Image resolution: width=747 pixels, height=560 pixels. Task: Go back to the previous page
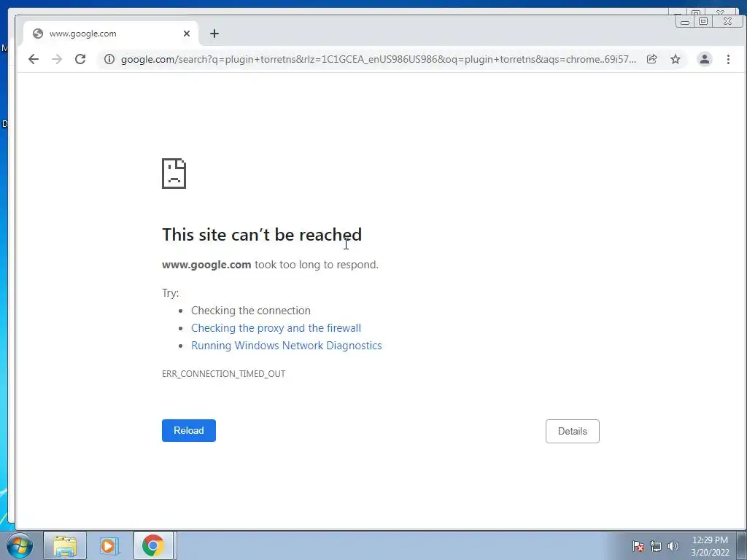click(34, 59)
